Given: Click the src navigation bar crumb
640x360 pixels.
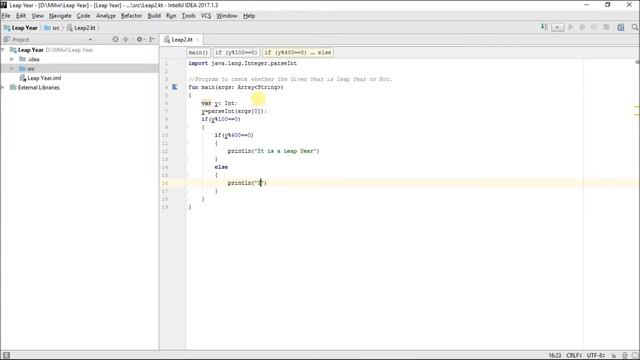Looking at the screenshot, I should [x=52, y=28].
